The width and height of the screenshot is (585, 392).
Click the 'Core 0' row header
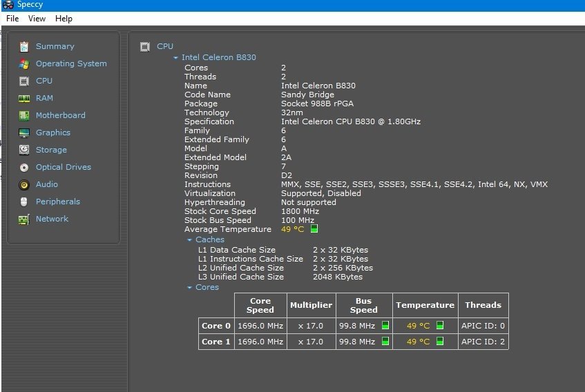[x=216, y=326]
